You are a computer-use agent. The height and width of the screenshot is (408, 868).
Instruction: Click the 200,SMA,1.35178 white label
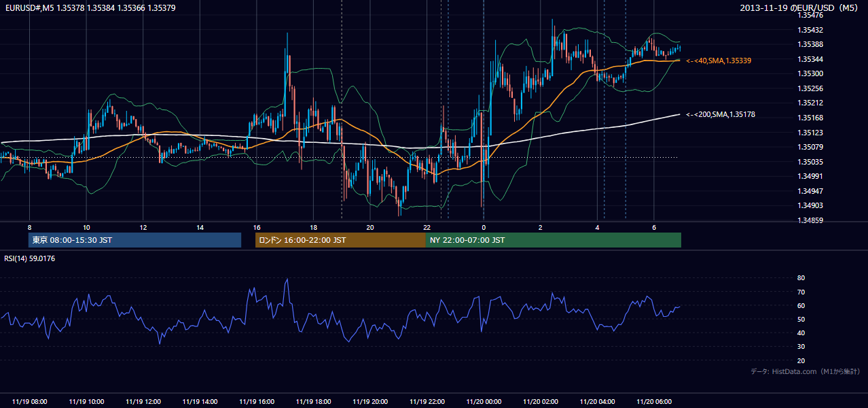tap(721, 114)
